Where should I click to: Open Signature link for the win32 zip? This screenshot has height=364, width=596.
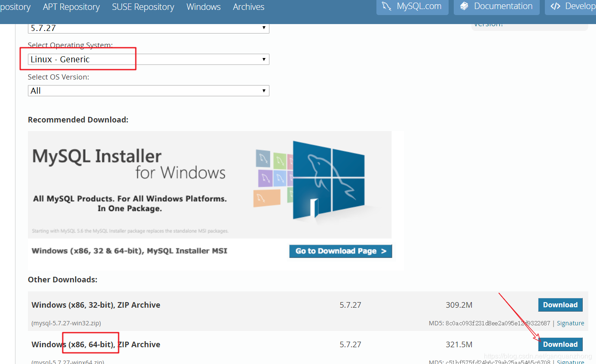570,323
